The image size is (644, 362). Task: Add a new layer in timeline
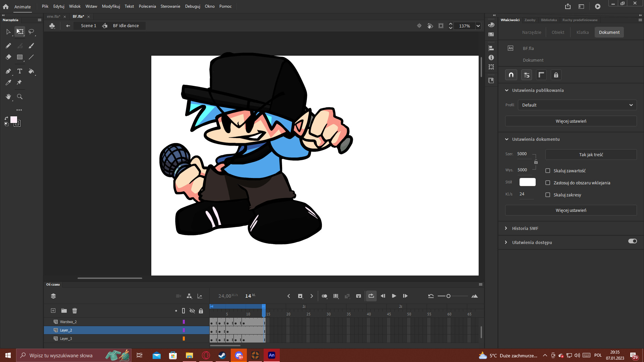click(53, 311)
